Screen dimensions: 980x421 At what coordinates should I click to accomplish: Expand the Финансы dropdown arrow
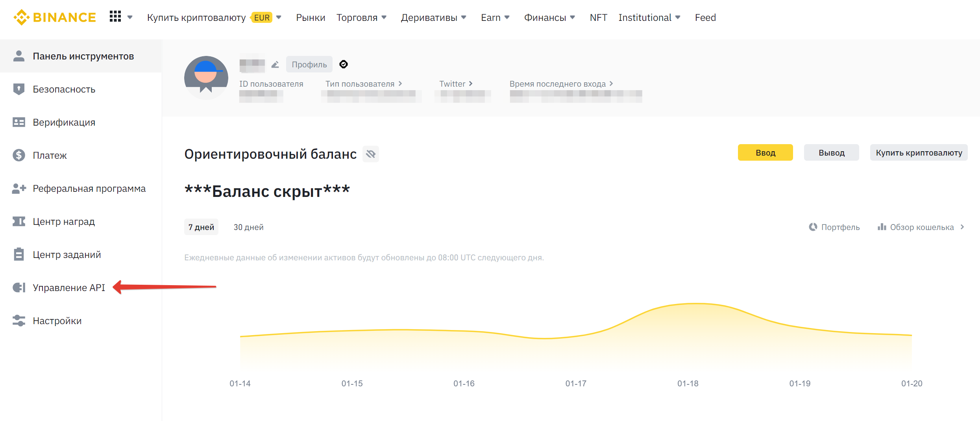pyautogui.click(x=573, y=17)
